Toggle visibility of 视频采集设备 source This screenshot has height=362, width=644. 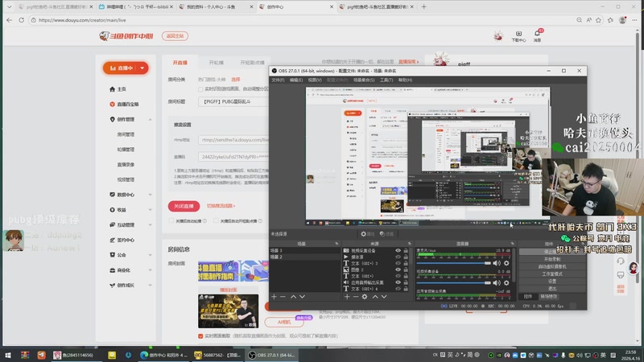[398, 250]
